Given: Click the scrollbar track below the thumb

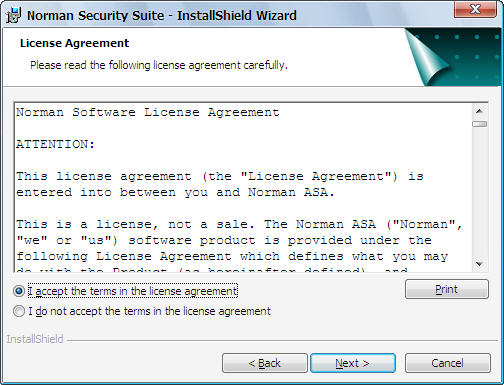Looking at the screenshot, I should click(x=479, y=192).
